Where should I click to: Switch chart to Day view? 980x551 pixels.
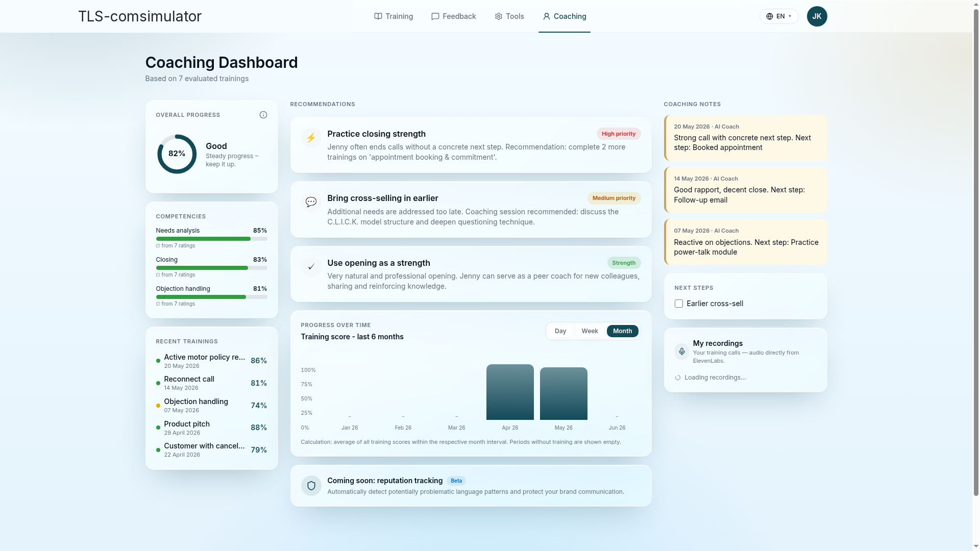tap(560, 331)
